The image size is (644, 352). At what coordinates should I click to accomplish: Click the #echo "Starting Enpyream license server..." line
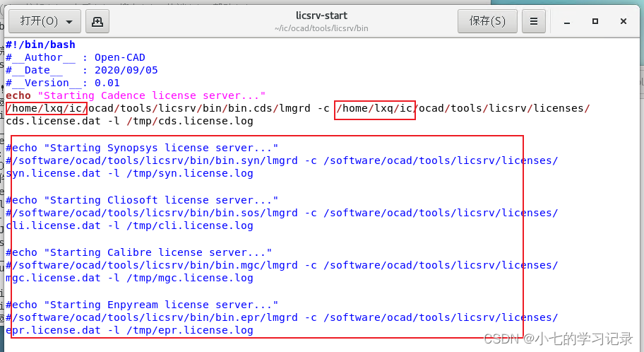(142, 305)
